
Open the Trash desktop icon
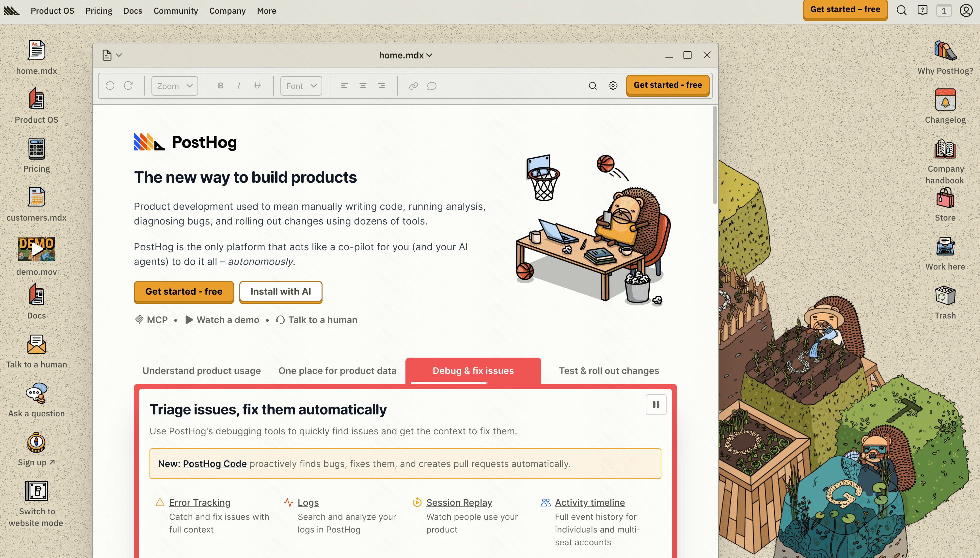pos(945,296)
